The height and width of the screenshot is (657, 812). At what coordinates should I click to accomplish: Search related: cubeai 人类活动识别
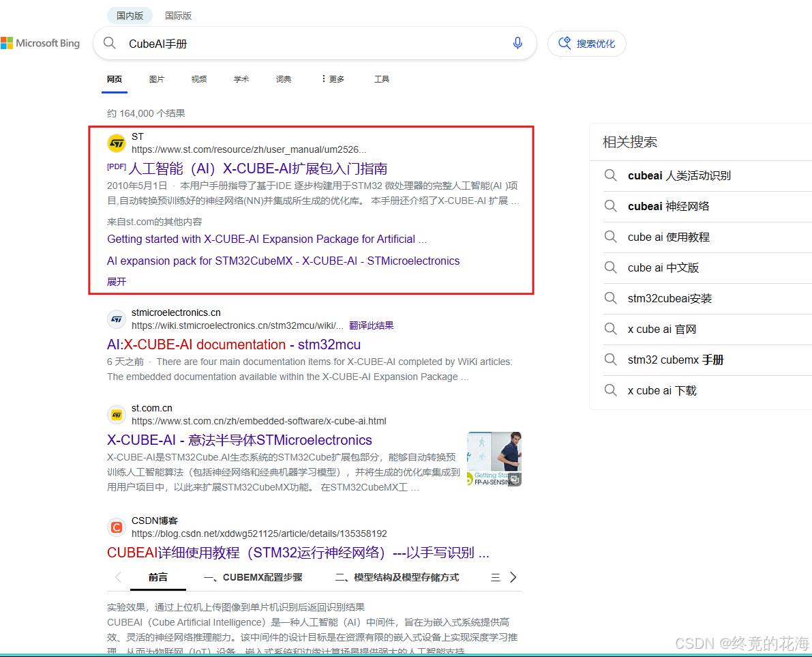point(679,175)
